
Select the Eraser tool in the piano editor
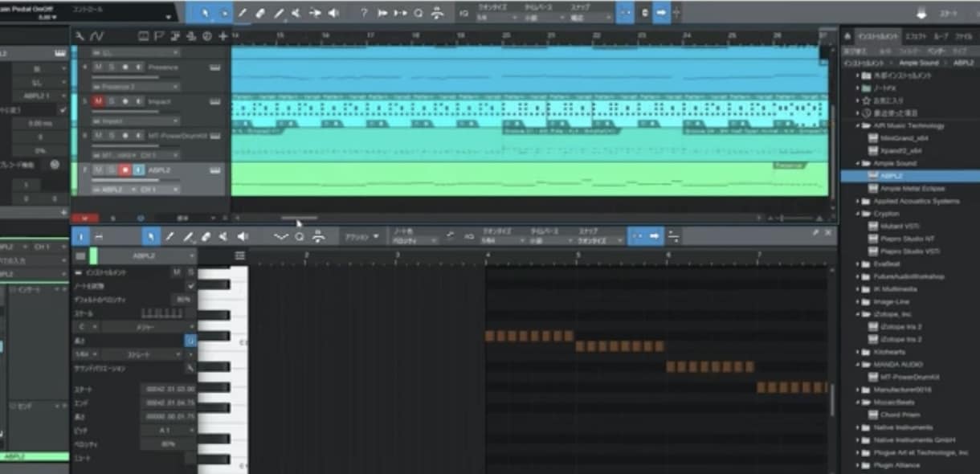(x=206, y=236)
